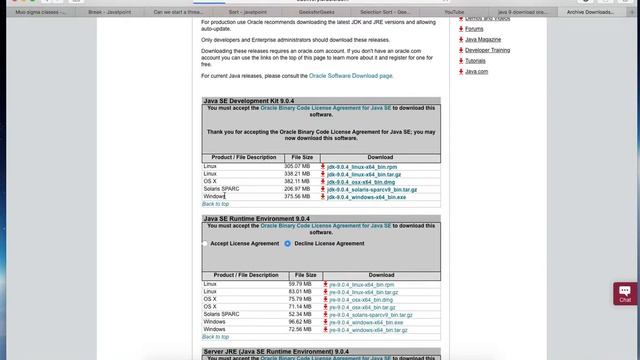Download jre-9.0.4_linux-x64_bin.tar.gz
640x360 pixels.
coord(364,292)
